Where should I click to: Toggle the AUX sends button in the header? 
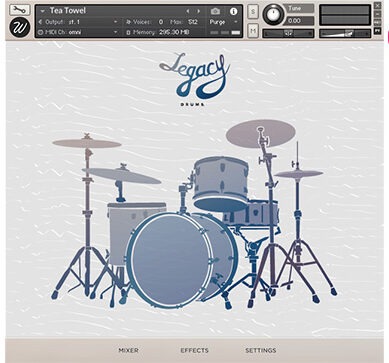click(x=377, y=22)
